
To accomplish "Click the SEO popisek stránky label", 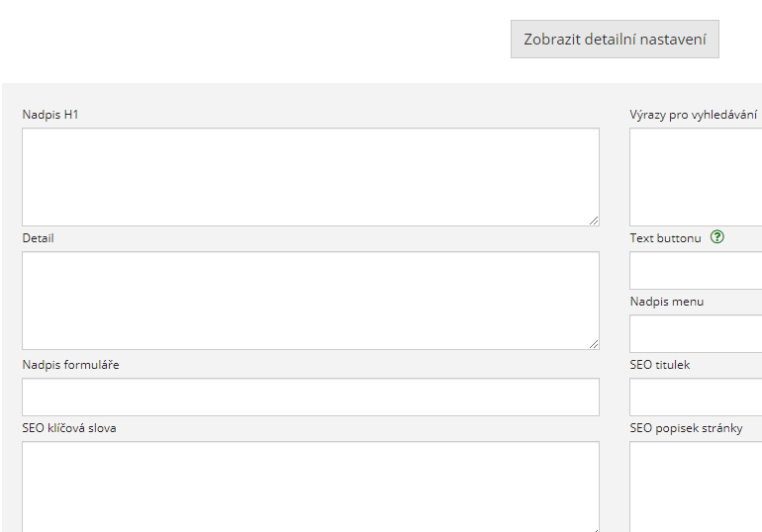I will 686,428.
